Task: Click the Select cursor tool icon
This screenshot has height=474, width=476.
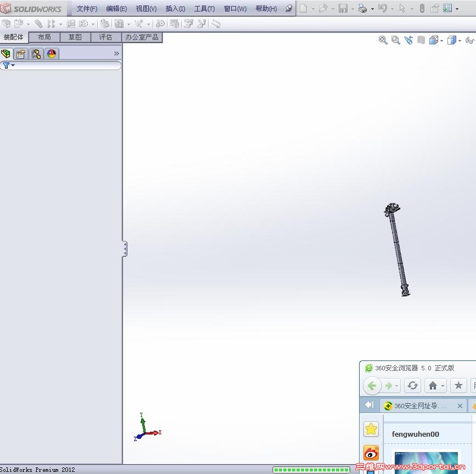Action: [402, 8]
